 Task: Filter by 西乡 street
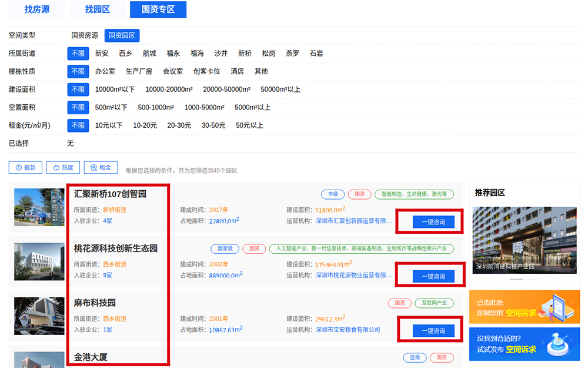(126, 54)
